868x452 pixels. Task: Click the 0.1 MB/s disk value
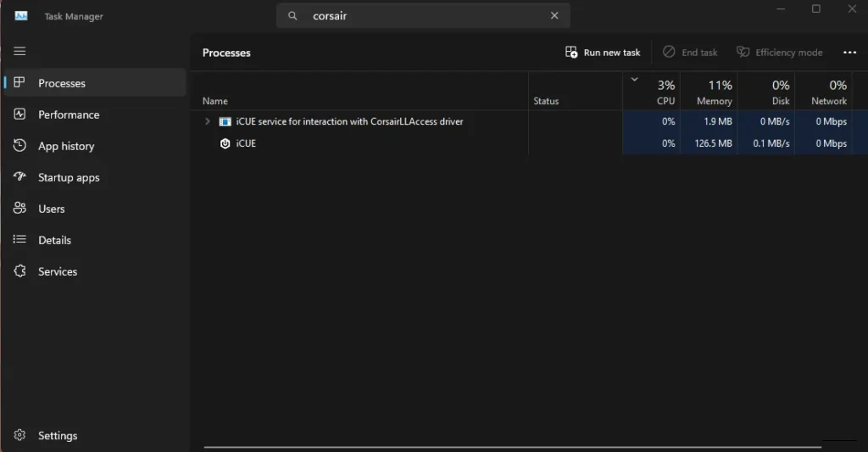click(771, 143)
